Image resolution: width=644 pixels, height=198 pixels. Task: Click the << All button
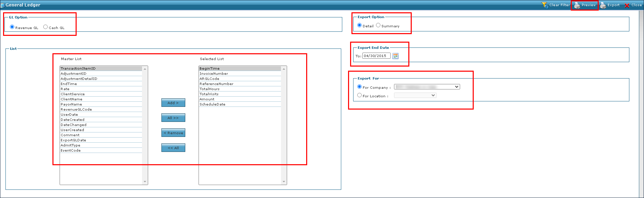click(x=173, y=148)
